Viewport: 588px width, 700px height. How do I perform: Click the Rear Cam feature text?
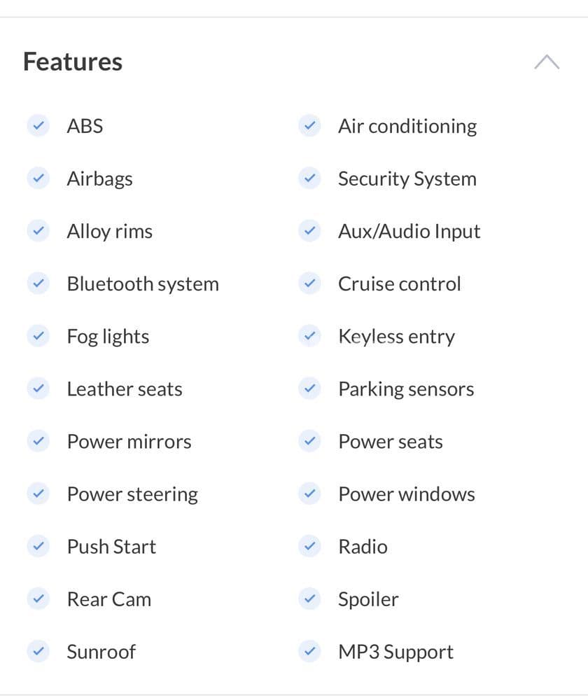tap(108, 598)
